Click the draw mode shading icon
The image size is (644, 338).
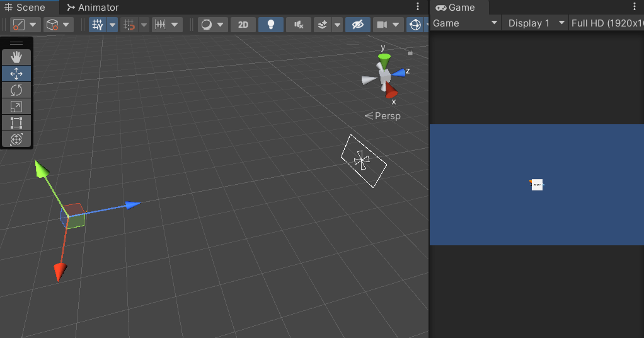coord(207,25)
